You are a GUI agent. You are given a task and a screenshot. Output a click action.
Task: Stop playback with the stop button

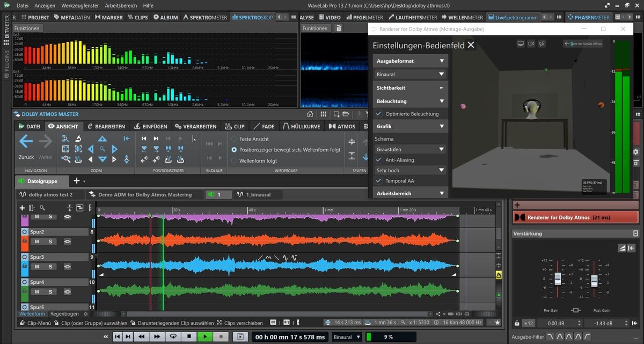click(189, 336)
